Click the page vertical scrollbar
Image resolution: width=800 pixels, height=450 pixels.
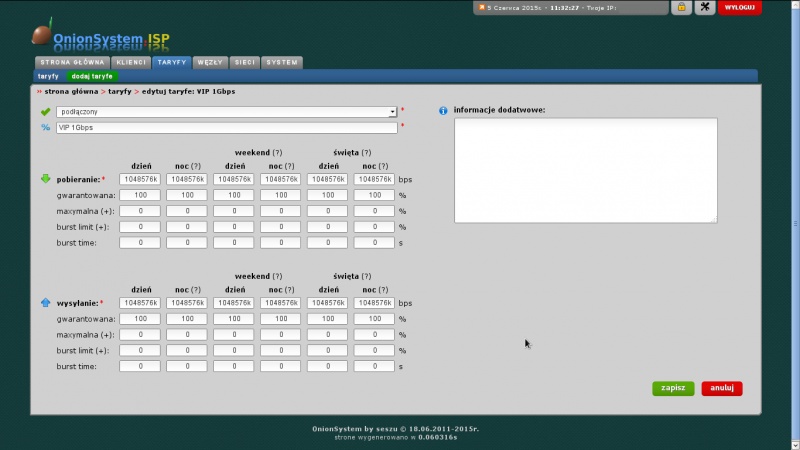tap(795, 224)
